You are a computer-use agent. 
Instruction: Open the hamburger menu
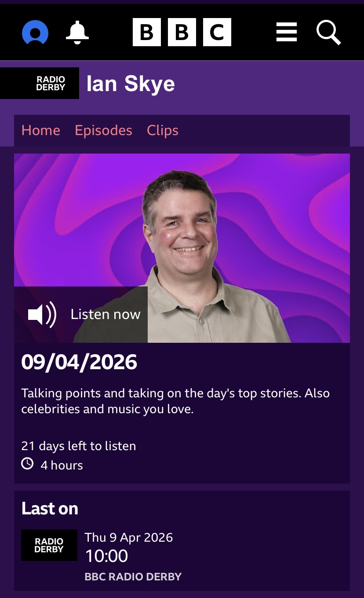click(287, 33)
